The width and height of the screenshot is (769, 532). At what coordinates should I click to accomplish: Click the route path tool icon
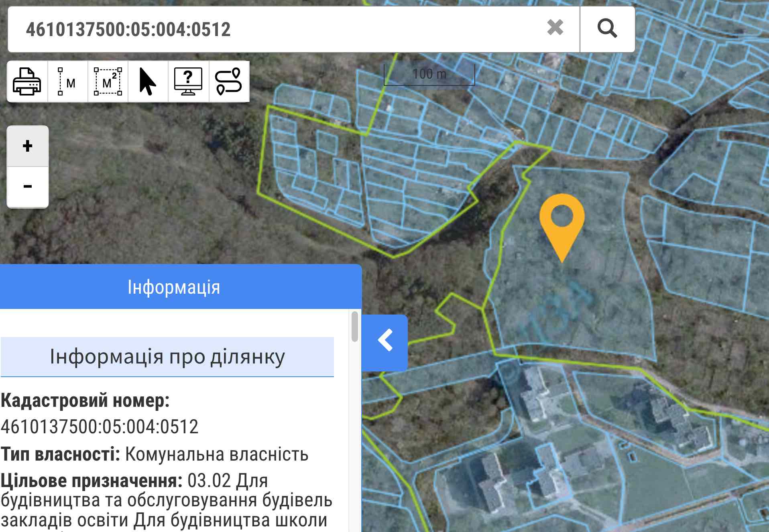pyautogui.click(x=229, y=82)
